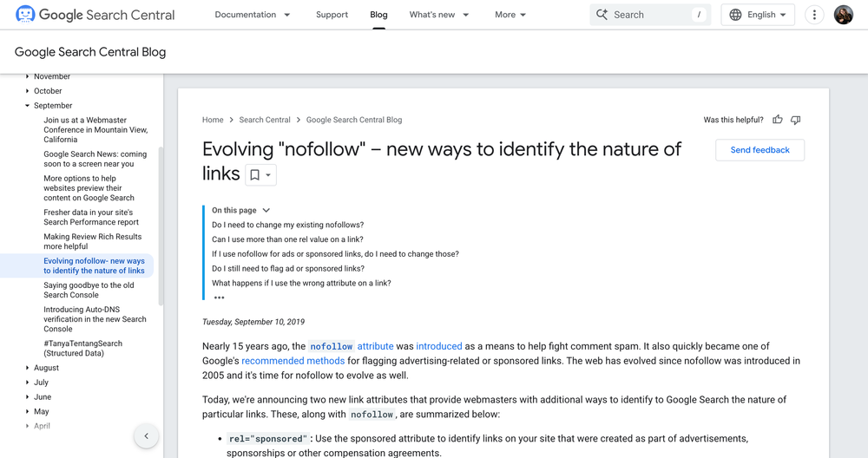Show more on-this-page items via ellipsis
Screen dimensions: 868x458
pos(220,298)
